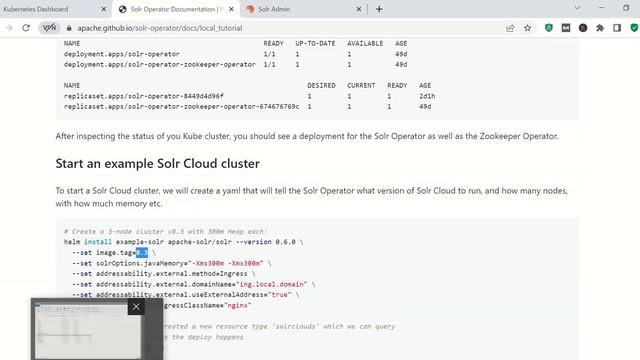The image size is (640, 360).
Task: Open the M extension icon
Action: coord(566,28)
